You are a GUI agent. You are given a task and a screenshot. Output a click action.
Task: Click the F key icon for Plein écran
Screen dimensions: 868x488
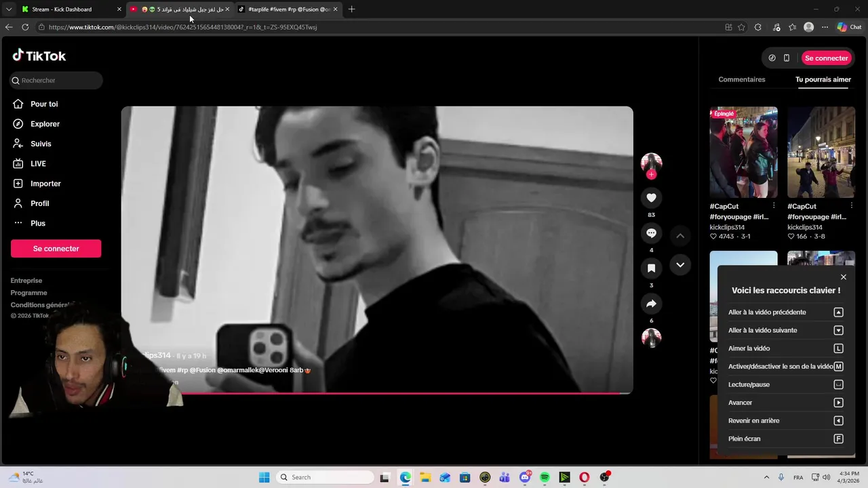click(838, 439)
